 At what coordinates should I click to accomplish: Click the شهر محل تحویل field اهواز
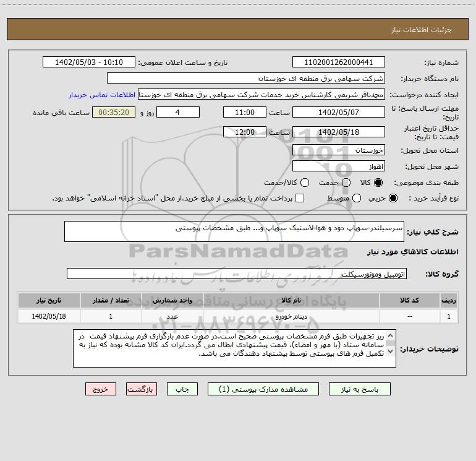(339, 166)
